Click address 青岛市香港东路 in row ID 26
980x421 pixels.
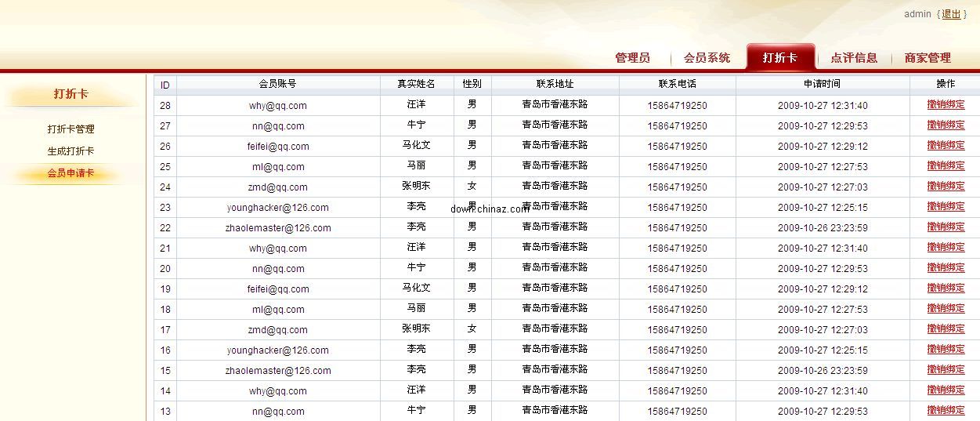point(555,145)
